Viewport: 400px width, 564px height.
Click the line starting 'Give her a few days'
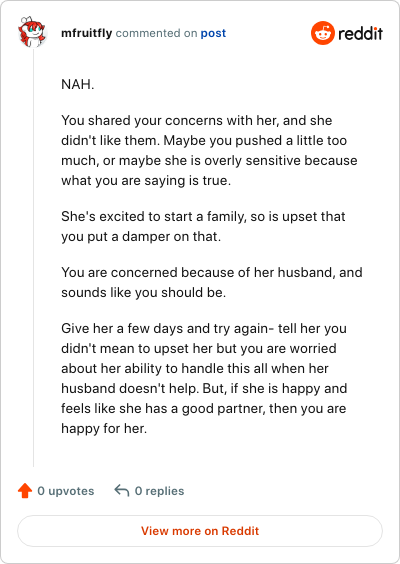click(204, 329)
